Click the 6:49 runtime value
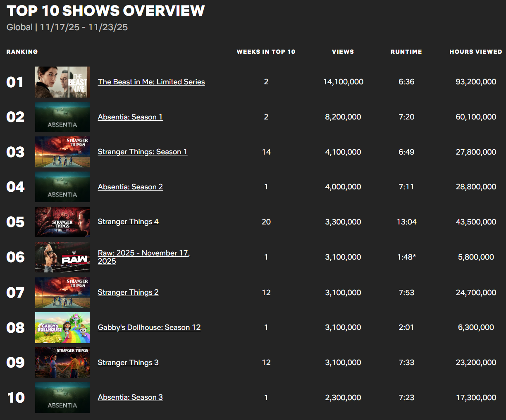The height and width of the screenshot is (420, 506). [406, 152]
